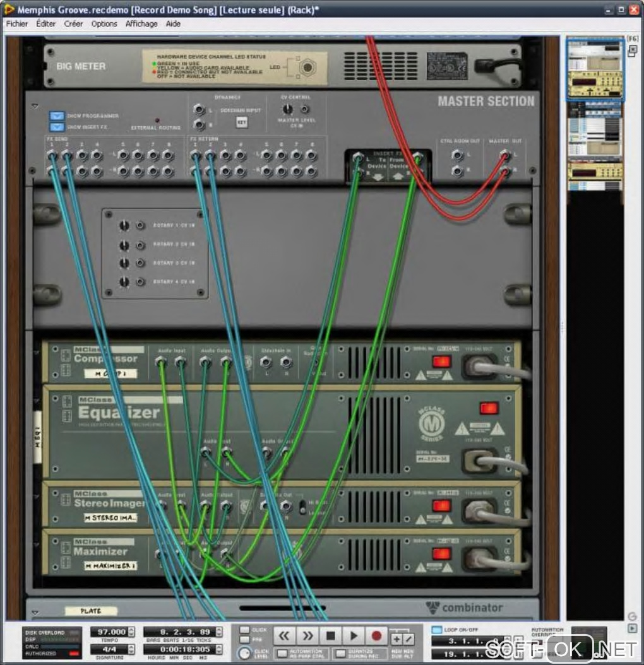Screen dimensions: 644x665
Task: Open the Affichage menu
Action: click(141, 24)
